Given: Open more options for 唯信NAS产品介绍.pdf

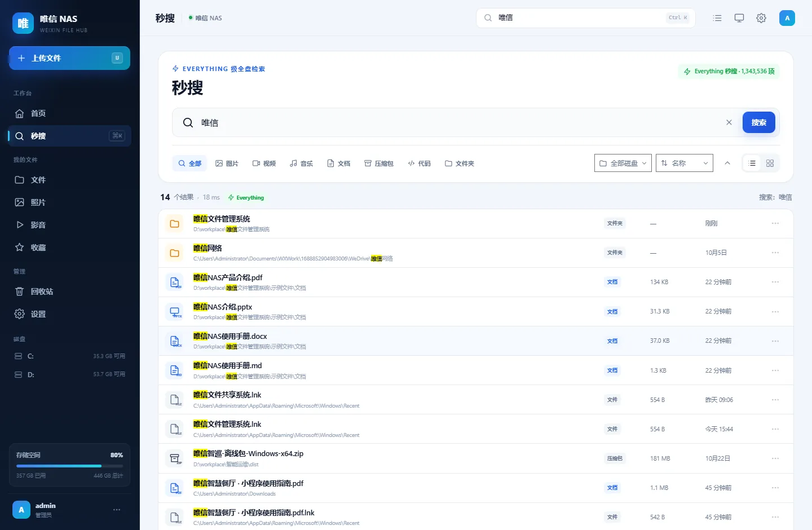Looking at the screenshot, I should pos(775,282).
